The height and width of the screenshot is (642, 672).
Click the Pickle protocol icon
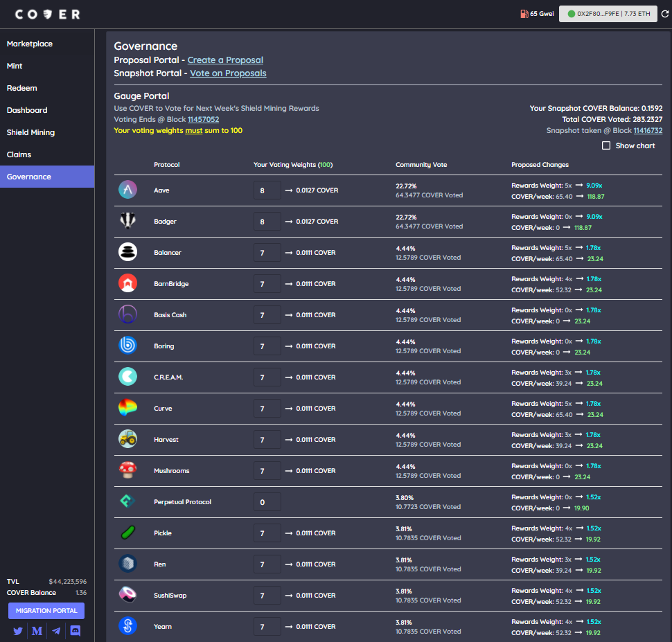(127, 533)
